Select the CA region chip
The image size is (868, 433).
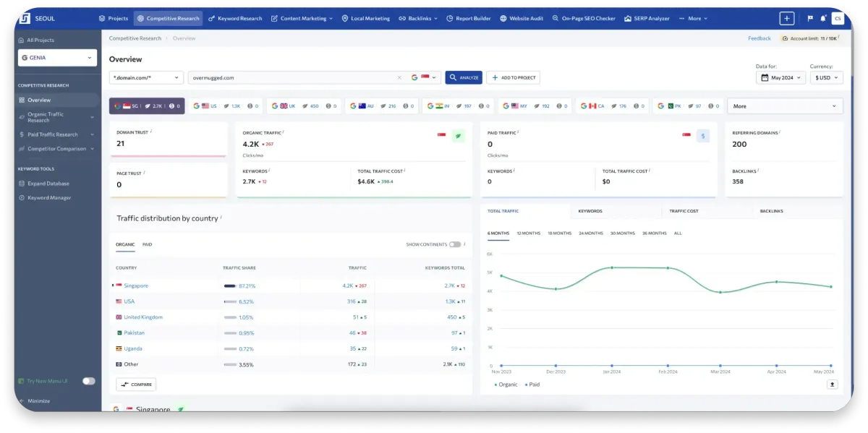[612, 106]
